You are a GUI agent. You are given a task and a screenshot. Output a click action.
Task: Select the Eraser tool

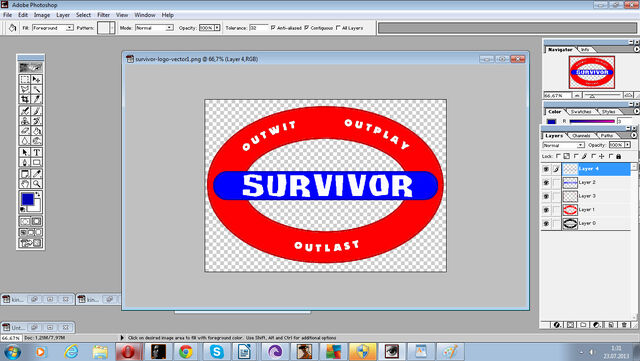pyautogui.click(x=25, y=131)
